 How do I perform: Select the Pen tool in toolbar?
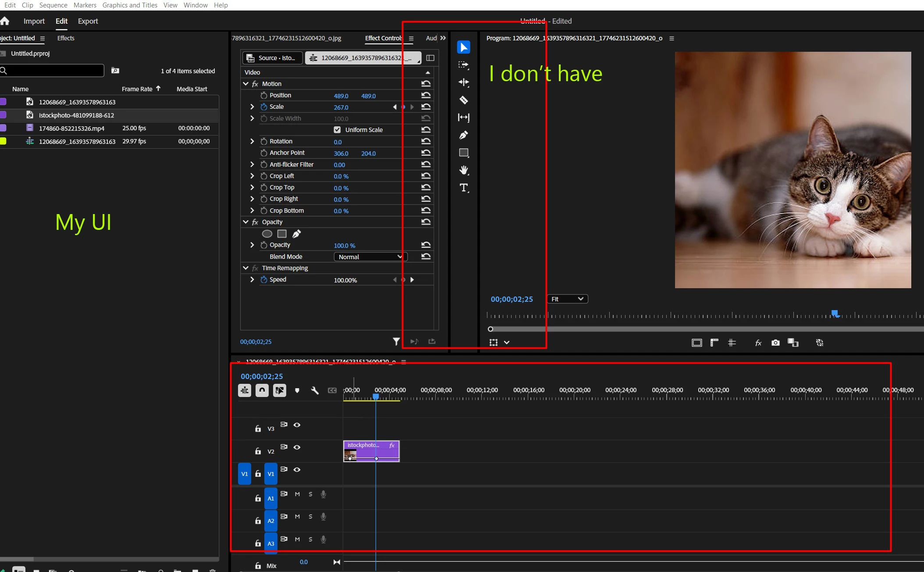pyautogui.click(x=463, y=135)
